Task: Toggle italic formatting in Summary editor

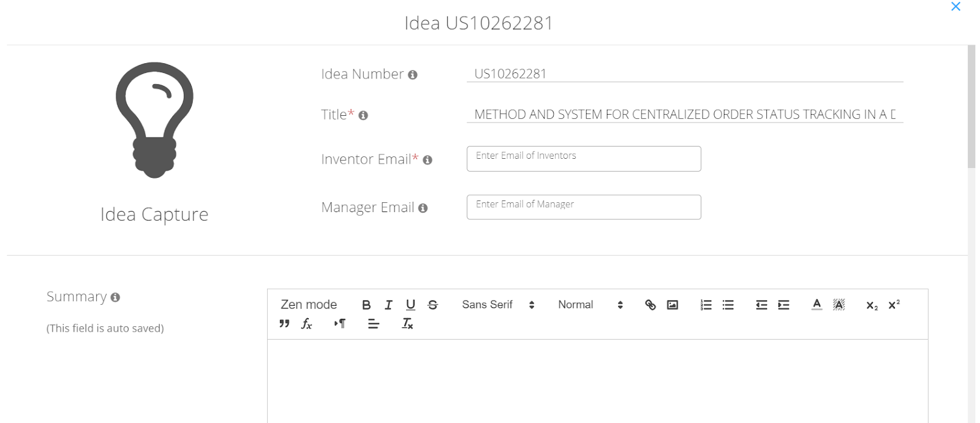Action: tap(388, 305)
